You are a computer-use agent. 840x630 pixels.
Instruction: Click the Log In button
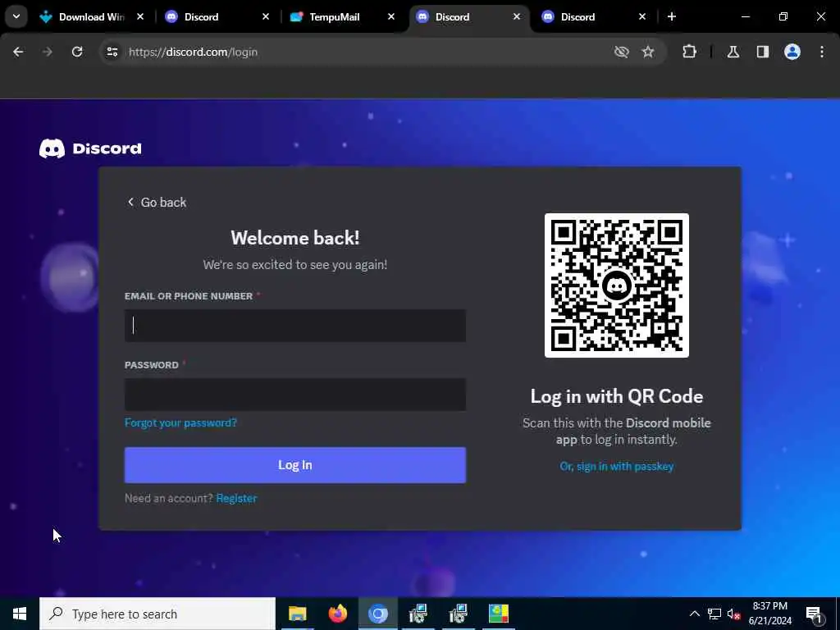(295, 465)
